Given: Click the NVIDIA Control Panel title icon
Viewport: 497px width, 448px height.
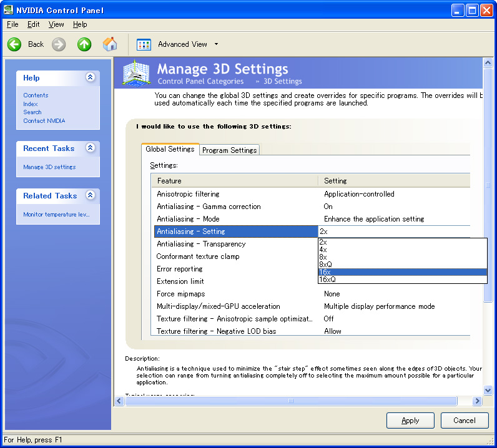Looking at the screenshot, I should [8, 10].
